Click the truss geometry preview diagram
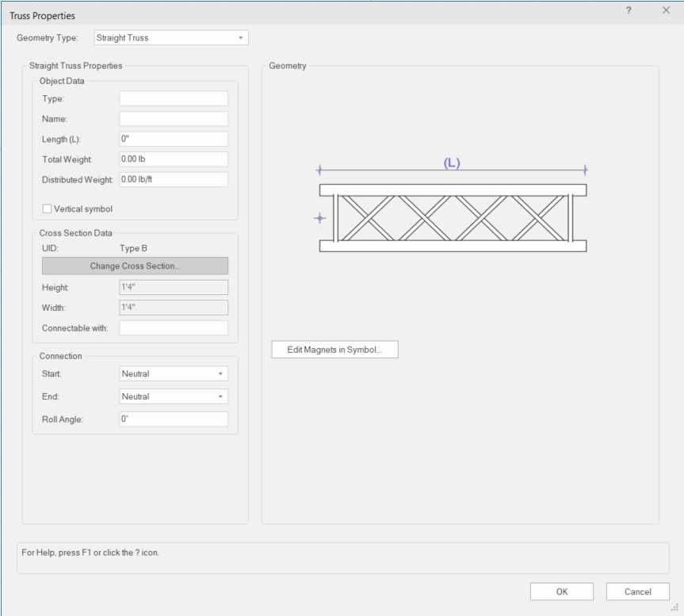684x616 pixels. click(x=453, y=218)
